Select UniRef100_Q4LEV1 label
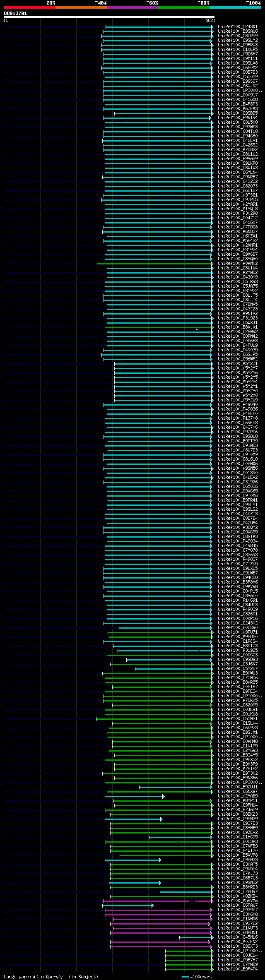Image resolution: width=265 pixels, height=980 pixels. pos(238,141)
